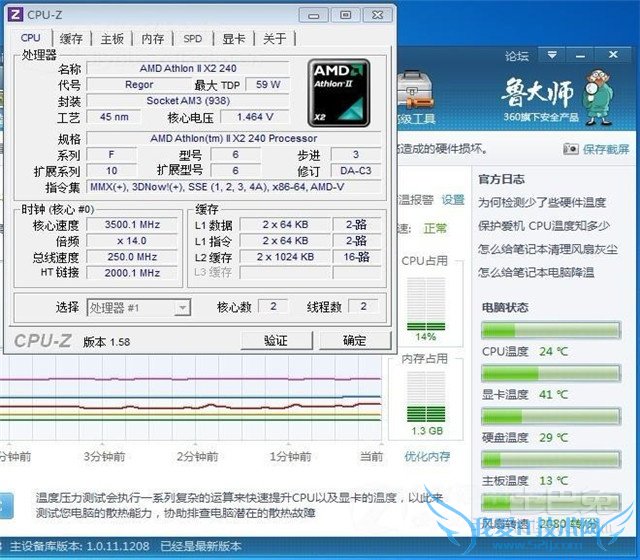Screen dimensions: 640x560
Task: Click the camera icon beside 保存截屏
Action: pyautogui.click(x=570, y=149)
